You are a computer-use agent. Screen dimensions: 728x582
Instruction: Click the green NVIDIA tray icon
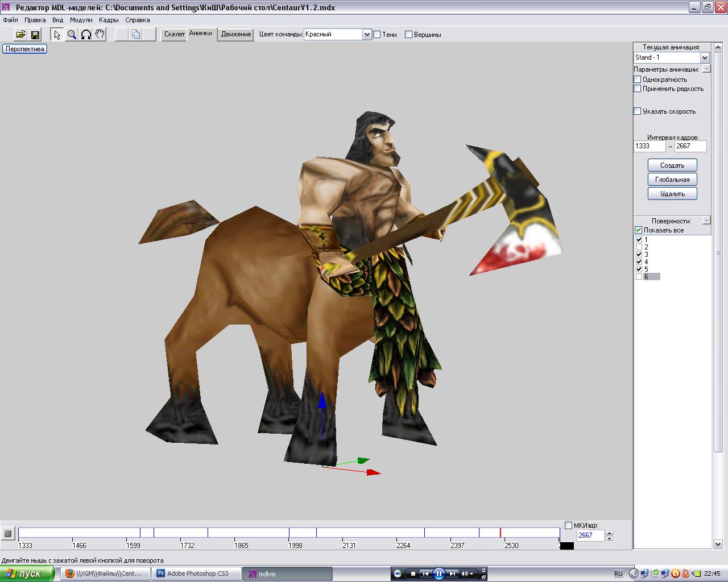(696, 573)
